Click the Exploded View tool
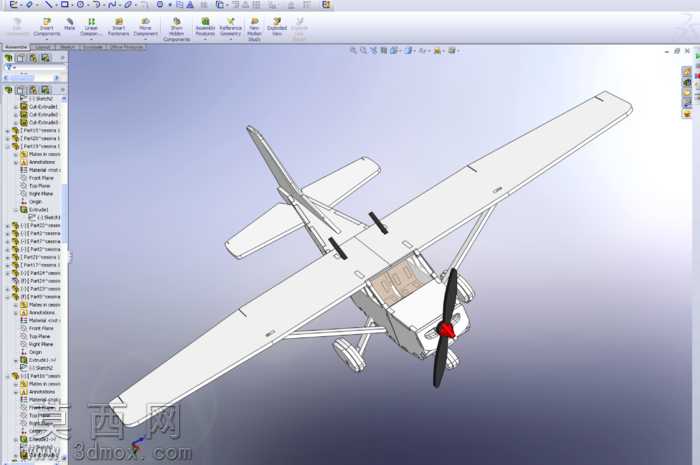Viewport: 700px width, 465px height. (x=277, y=27)
